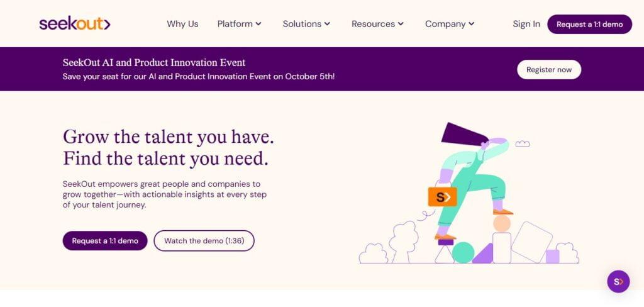The width and height of the screenshot is (644, 307).
Task: Open the Why Us menu item
Action: (x=182, y=24)
